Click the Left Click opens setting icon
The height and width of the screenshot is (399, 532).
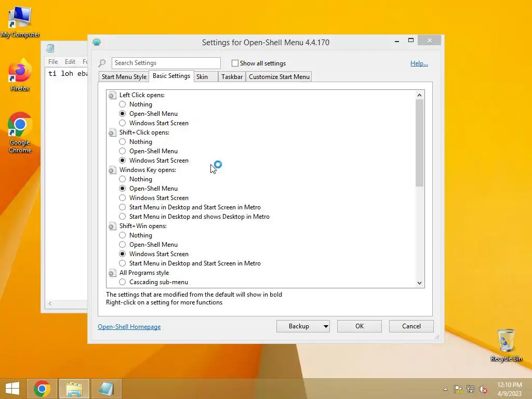[112, 96]
